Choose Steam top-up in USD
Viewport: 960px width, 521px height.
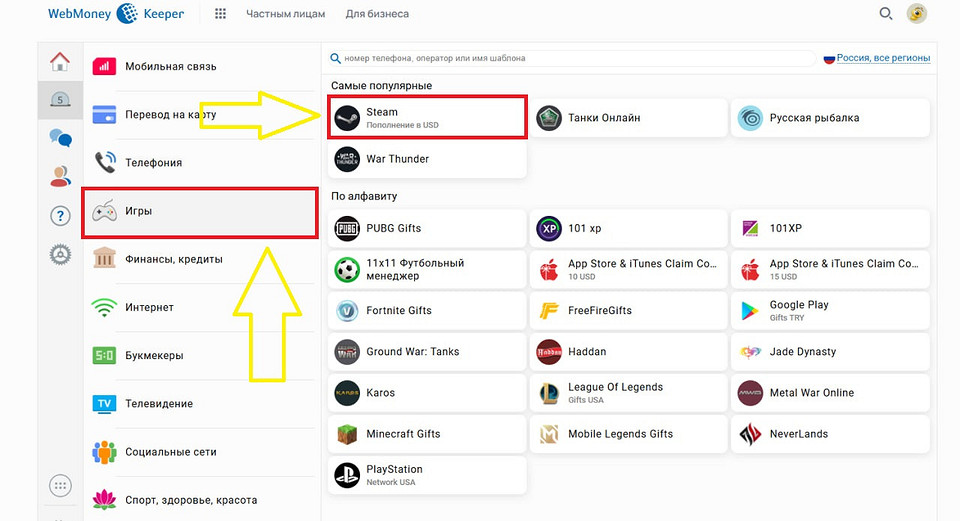pyautogui.click(x=427, y=118)
